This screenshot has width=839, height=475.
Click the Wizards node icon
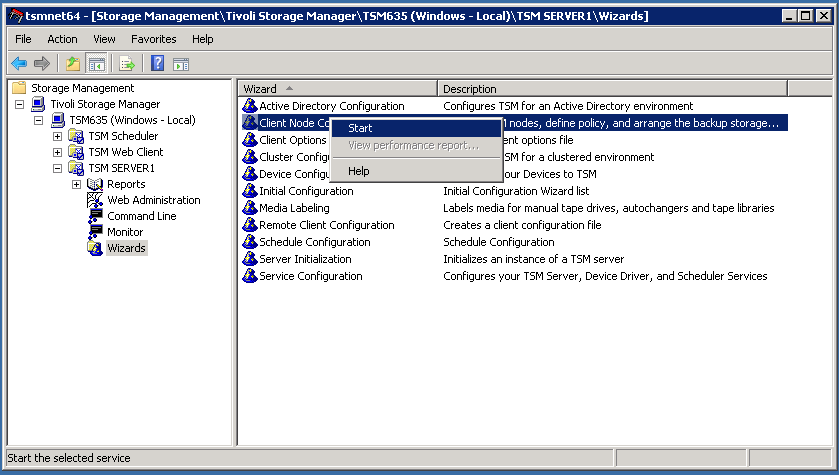(95, 248)
